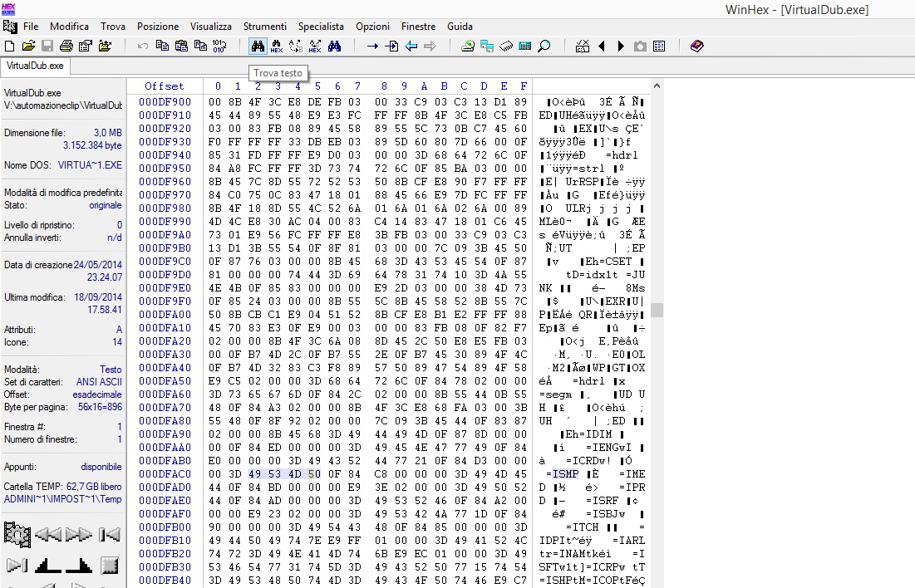The height and width of the screenshot is (588, 915).
Task: Open Find Hex Values binoculars icon
Action: 277,46
